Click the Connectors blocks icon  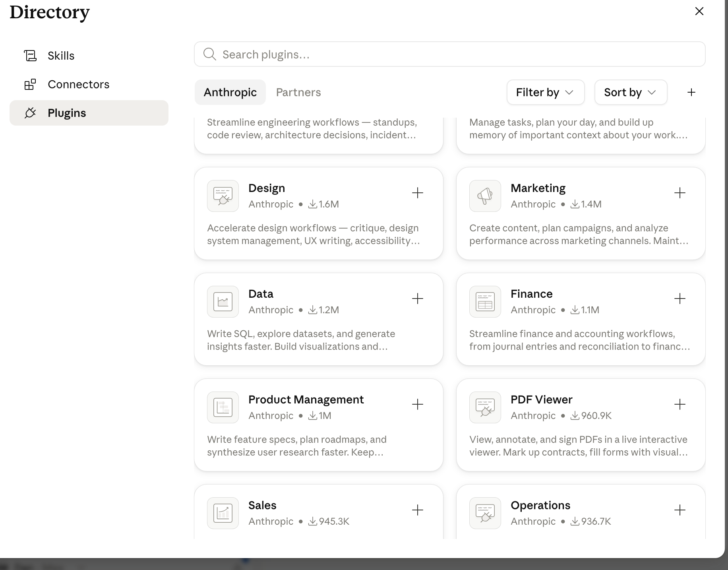coord(30,84)
